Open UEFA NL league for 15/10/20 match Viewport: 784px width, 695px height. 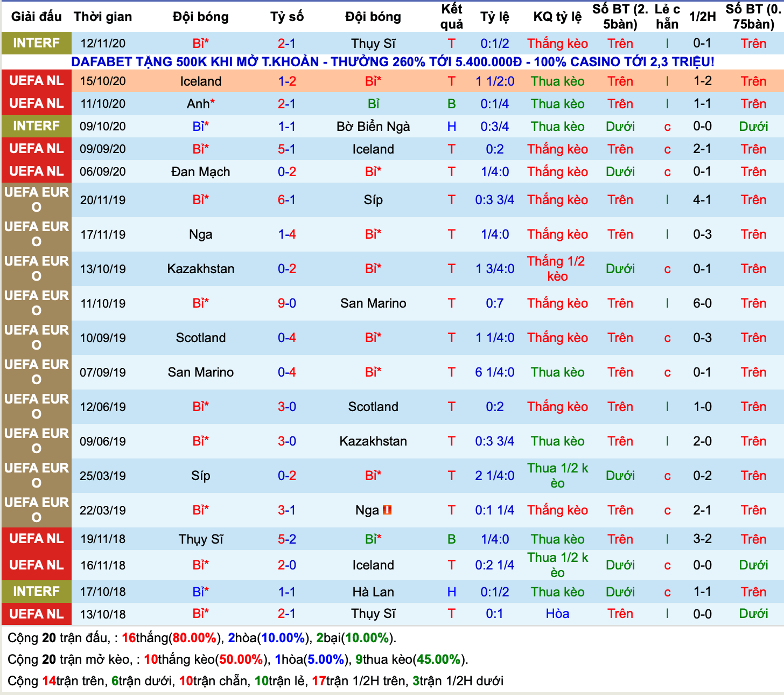(x=36, y=81)
